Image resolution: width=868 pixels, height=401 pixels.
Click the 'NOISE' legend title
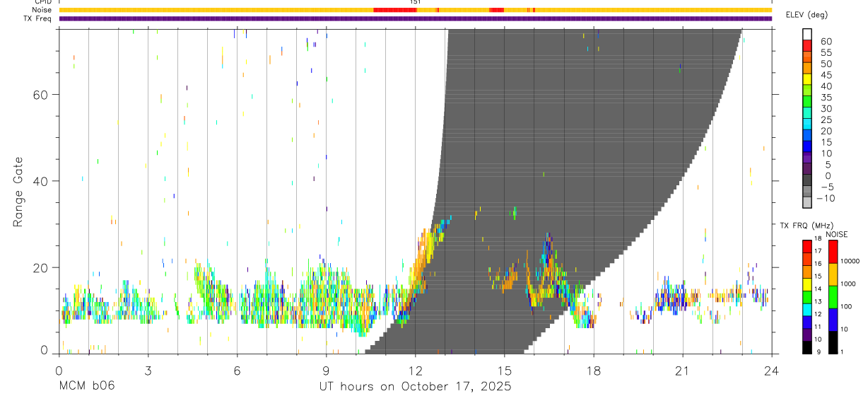pos(837,234)
